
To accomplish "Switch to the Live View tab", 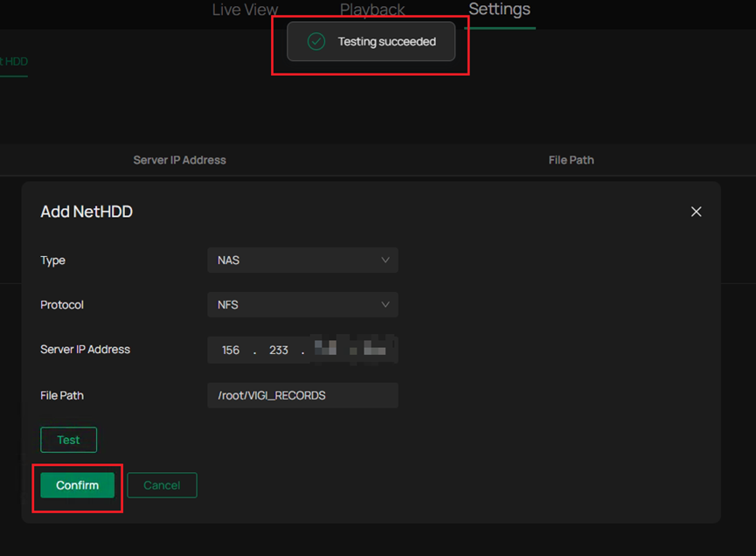I will pos(245,10).
